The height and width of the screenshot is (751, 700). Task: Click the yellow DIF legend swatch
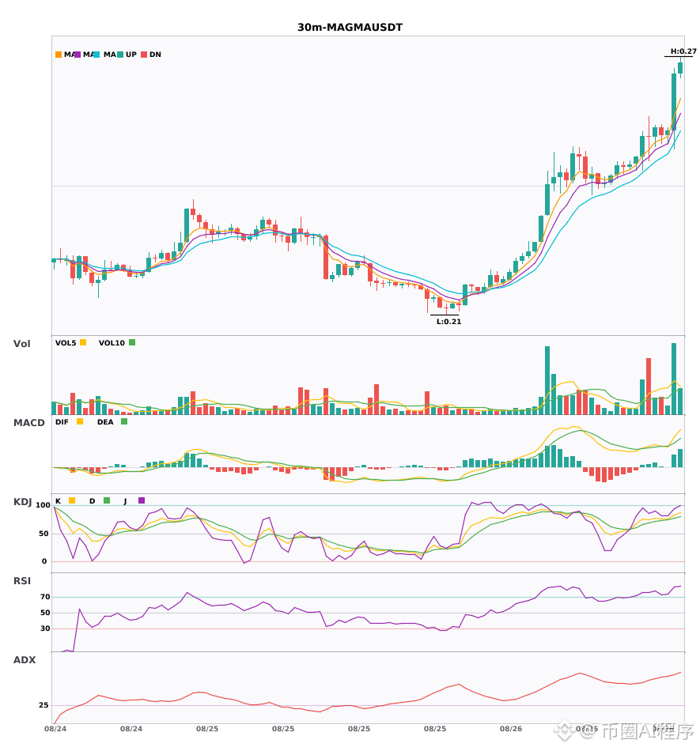pyautogui.click(x=80, y=421)
